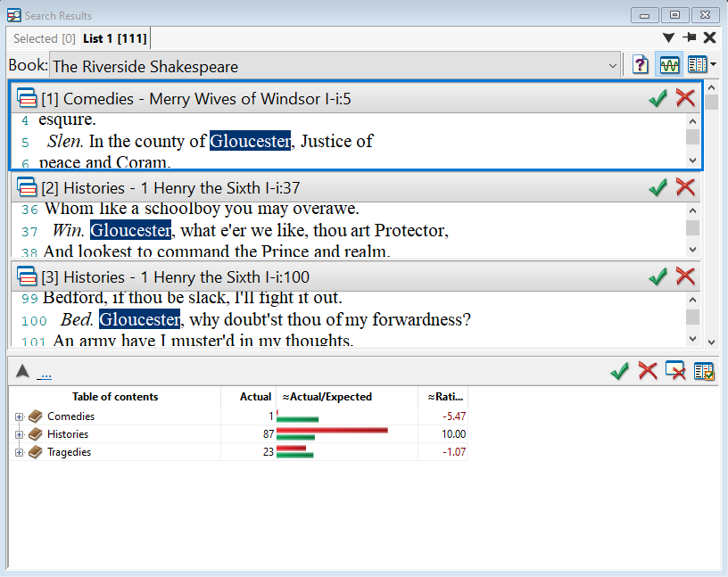Accept result 1 with green checkmark

(658, 98)
